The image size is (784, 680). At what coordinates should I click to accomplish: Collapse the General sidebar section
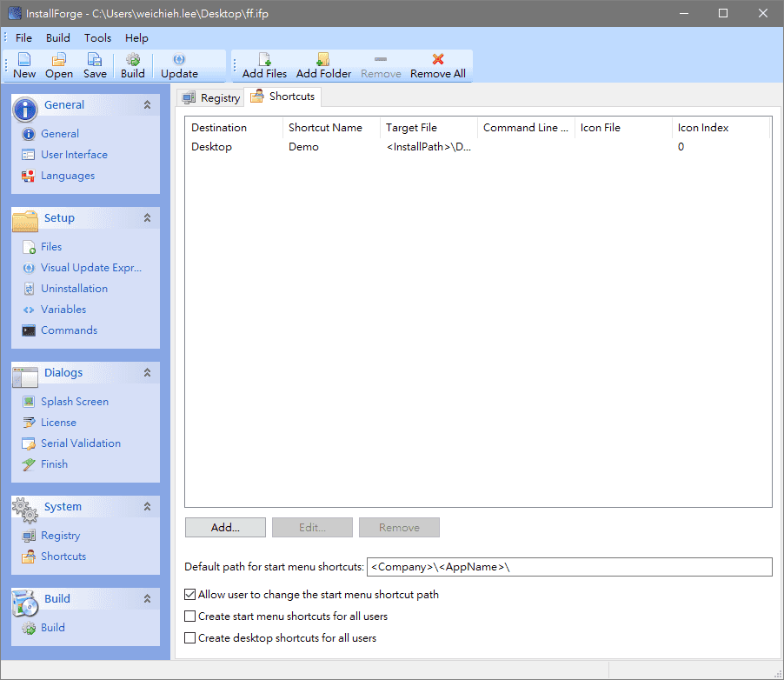click(x=147, y=105)
